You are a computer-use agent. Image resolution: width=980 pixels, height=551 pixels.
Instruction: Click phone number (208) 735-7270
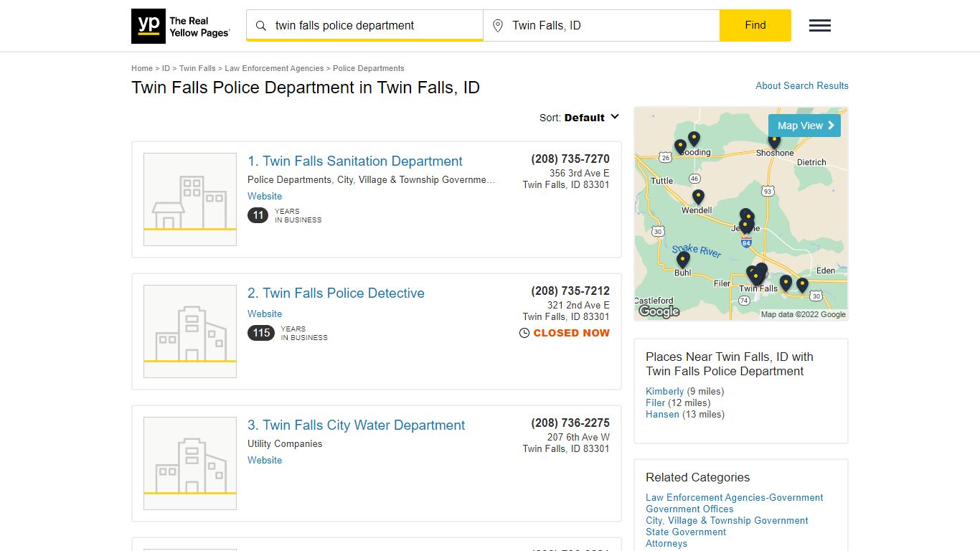(x=570, y=159)
